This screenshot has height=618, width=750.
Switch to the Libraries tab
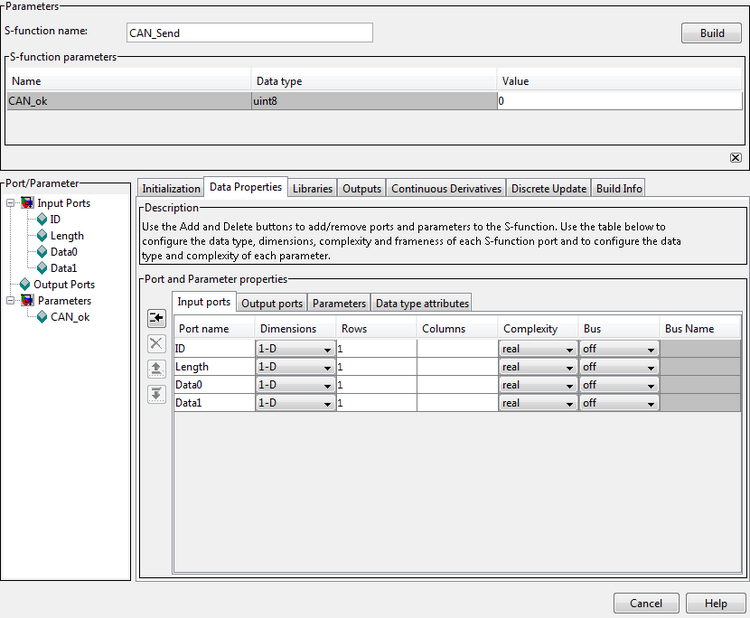pyautogui.click(x=312, y=188)
